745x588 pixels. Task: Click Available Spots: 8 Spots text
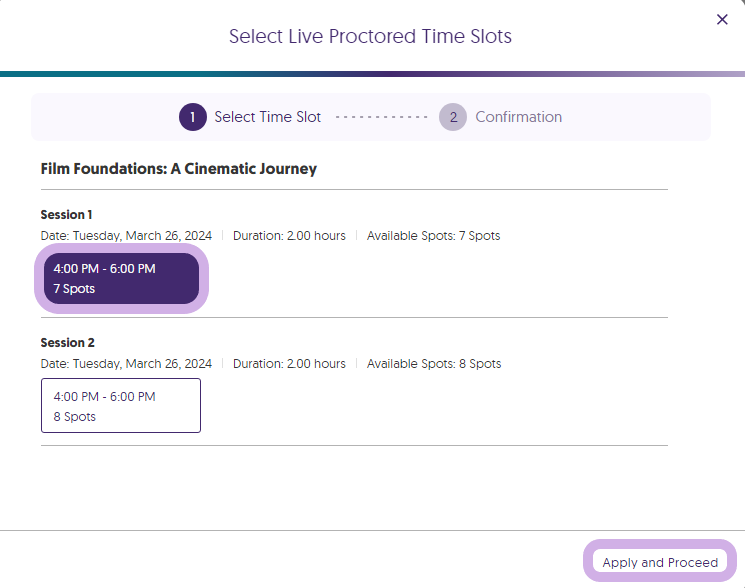(x=434, y=364)
